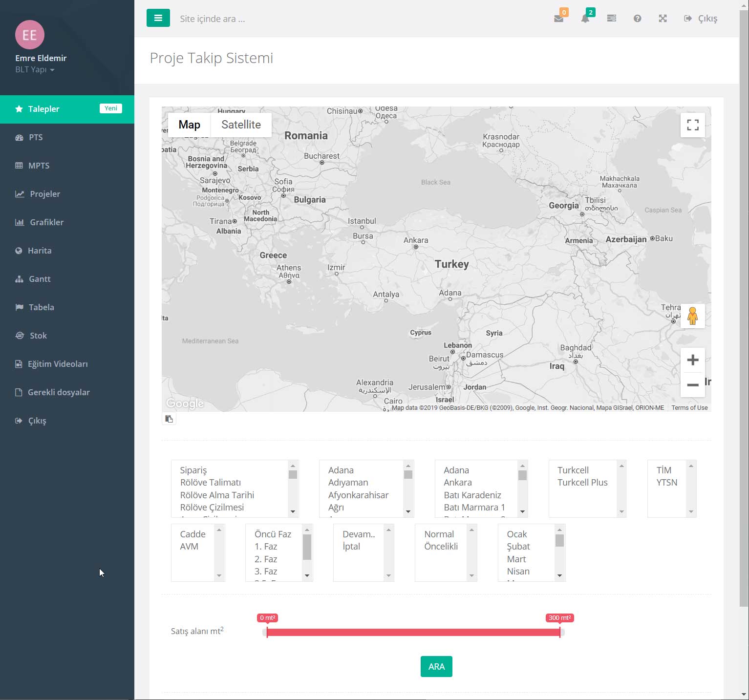
Task: Switch the map to Map view
Action: (189, 125)
